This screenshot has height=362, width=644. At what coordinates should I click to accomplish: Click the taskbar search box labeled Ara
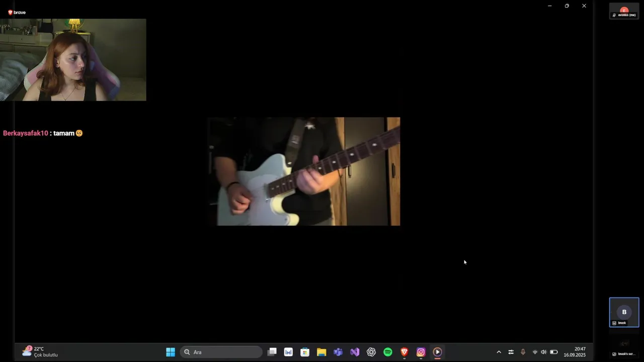[221, 352]
